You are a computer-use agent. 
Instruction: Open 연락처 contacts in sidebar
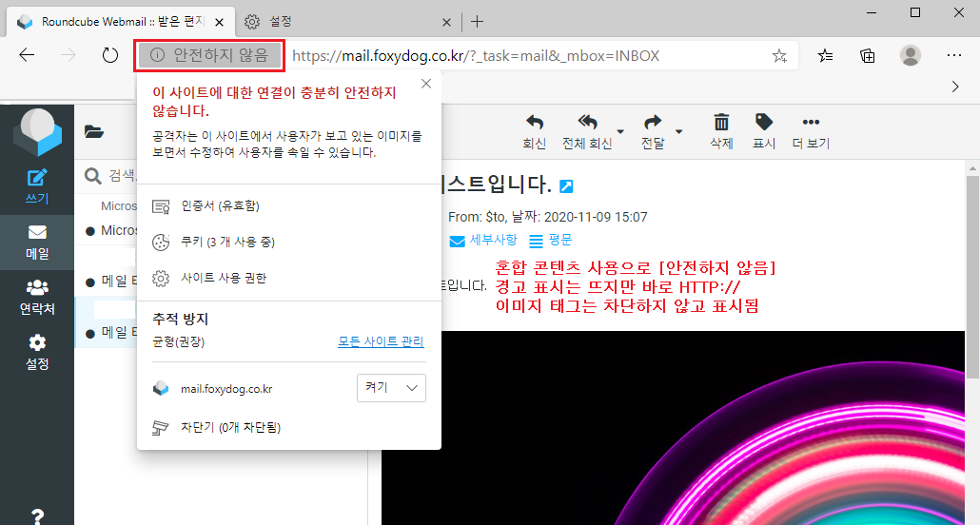click(x=37, y=298)
